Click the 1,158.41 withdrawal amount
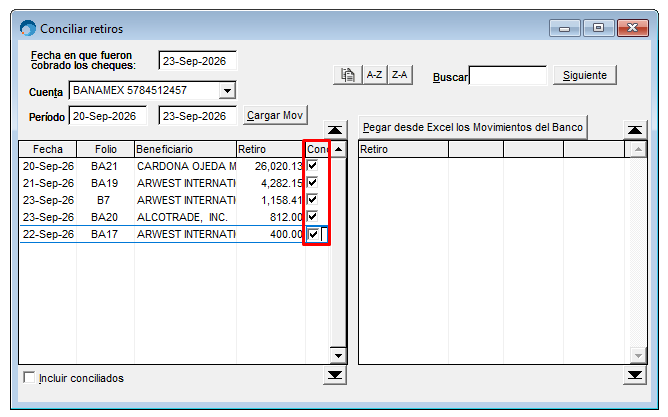 [x=282, y=200]
